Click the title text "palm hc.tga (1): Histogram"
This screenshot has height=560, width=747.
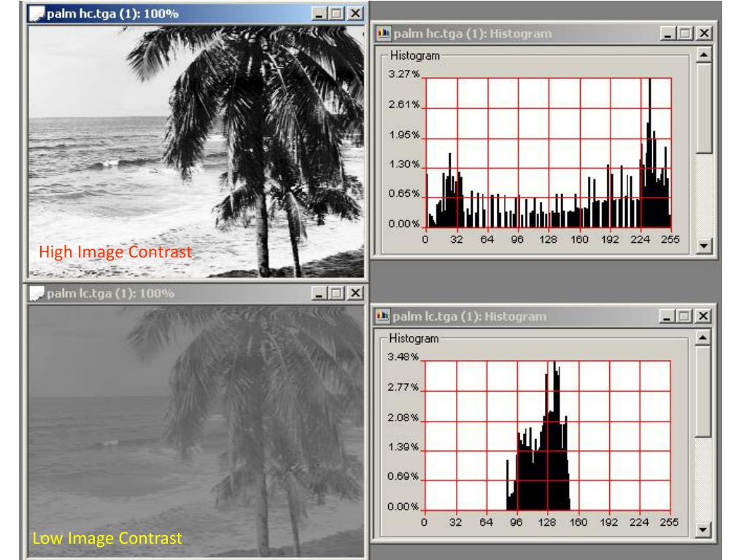click(473, 34)
